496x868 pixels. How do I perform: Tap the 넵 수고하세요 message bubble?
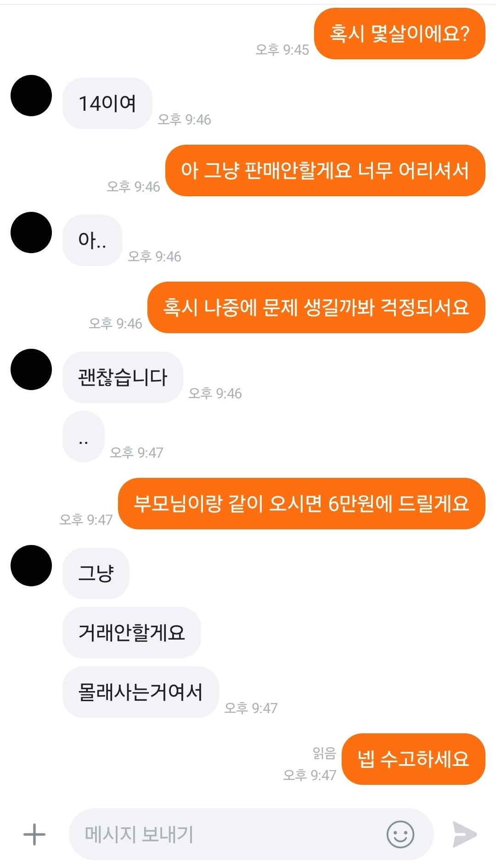(414, 759)
